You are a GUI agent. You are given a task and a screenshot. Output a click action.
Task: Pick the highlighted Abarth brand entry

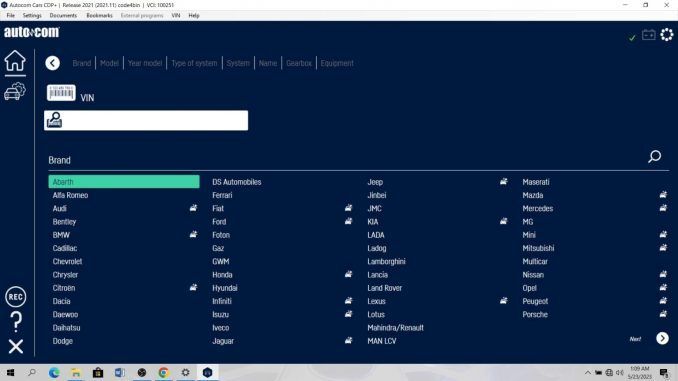[x=124, y=182]
